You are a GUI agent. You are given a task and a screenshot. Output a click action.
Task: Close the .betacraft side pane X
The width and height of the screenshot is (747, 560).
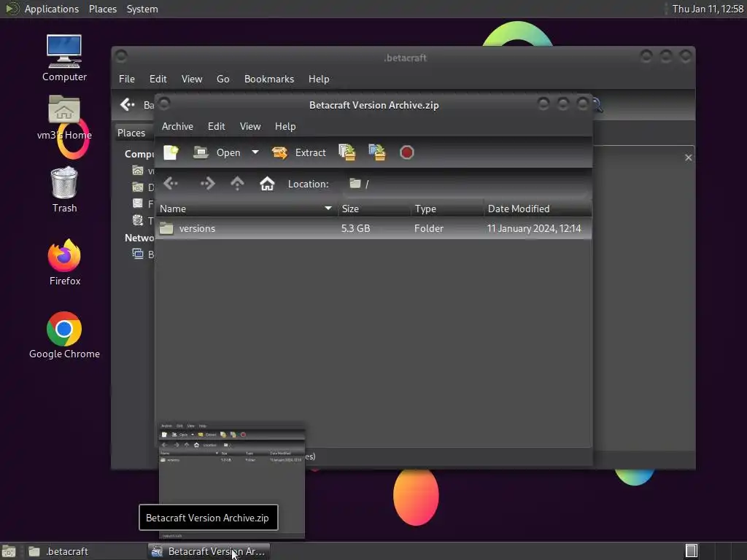(x=689, y=157)
